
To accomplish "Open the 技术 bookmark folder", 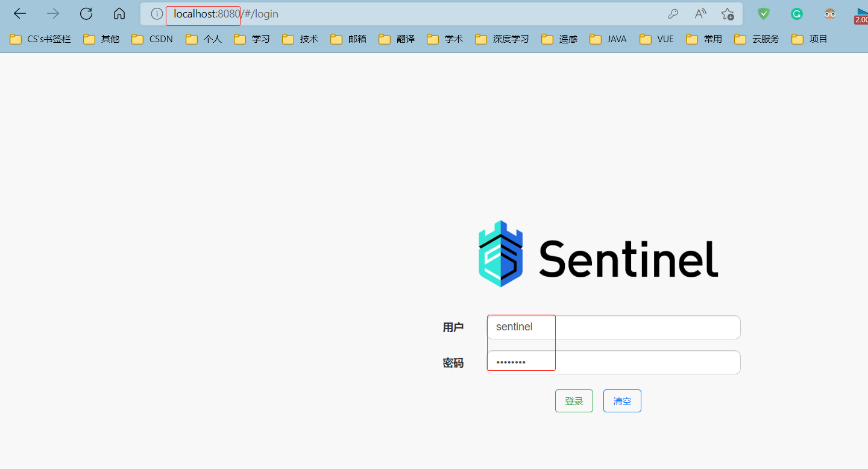I will [x=300, y=39].
